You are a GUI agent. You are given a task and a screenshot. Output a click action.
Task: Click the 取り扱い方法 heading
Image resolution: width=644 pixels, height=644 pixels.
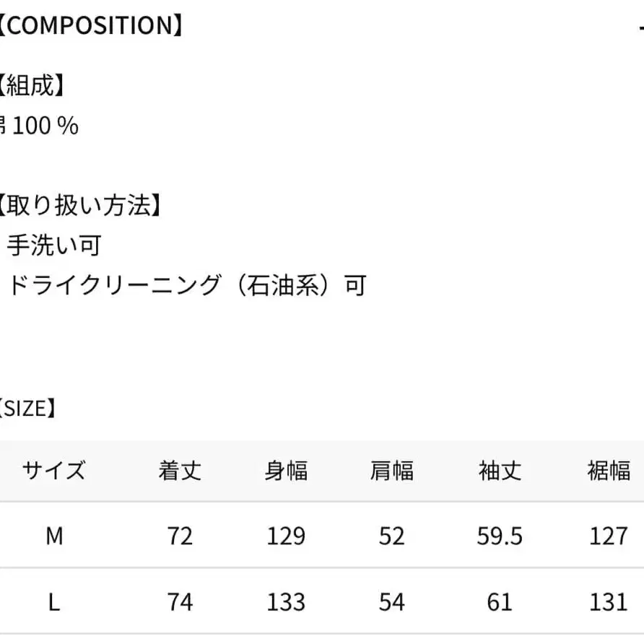coord(79,206)
